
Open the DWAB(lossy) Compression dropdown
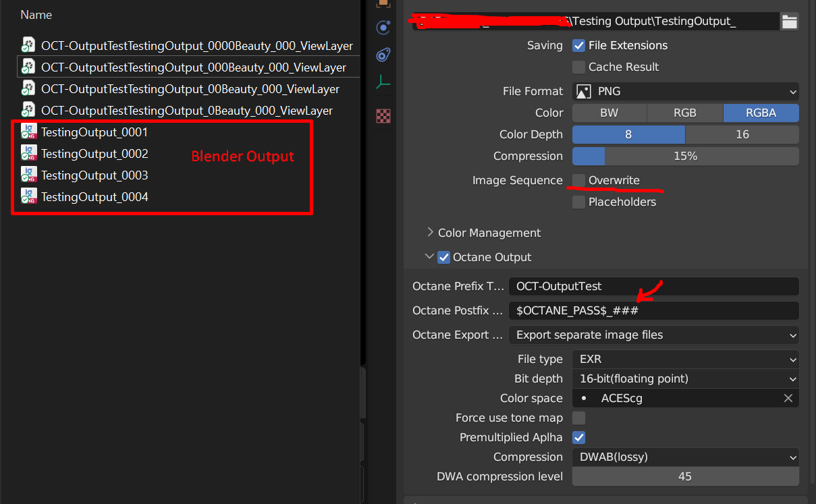pos(686,457)
